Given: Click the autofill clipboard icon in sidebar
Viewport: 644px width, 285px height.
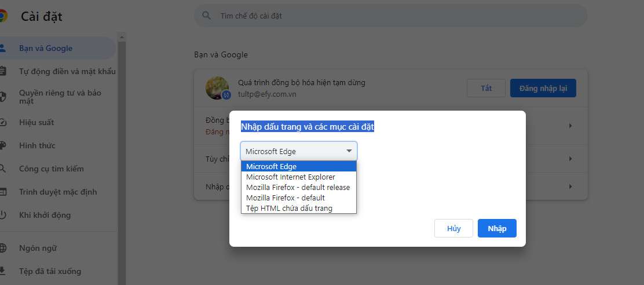Looking at the screenshot, I should pos(2,71).
